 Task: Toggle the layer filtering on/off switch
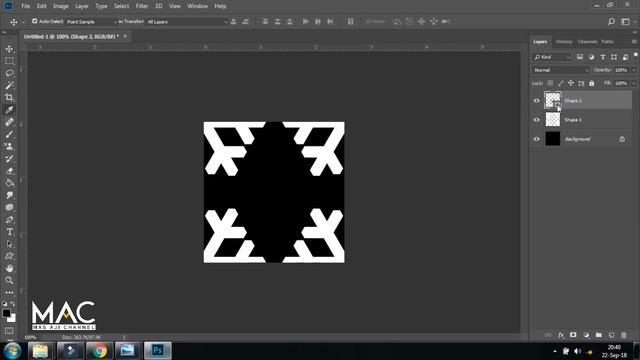click(636, 55)
